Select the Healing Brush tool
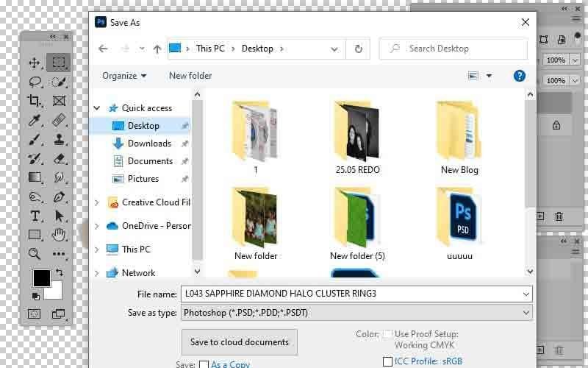Image resolution: width=588 pixels, height=368 pixels. tap(59, 120)
